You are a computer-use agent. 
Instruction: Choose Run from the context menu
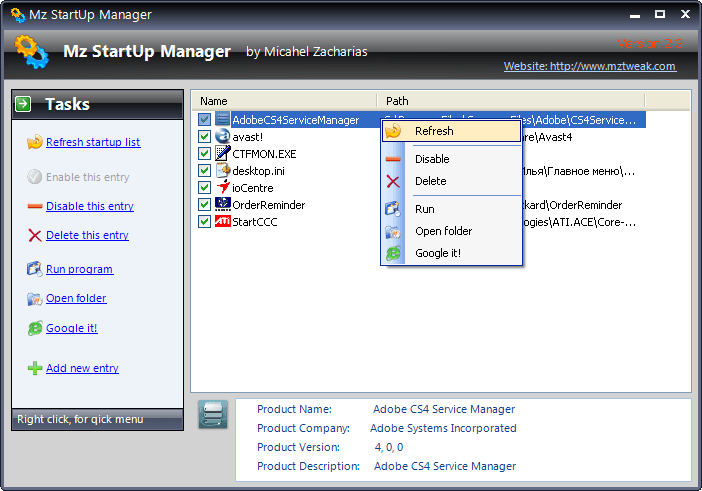tap(451, 209)
